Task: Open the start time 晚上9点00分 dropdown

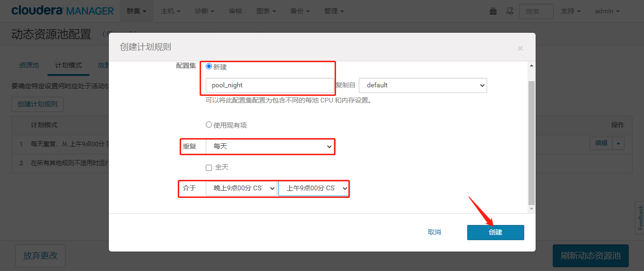Action: coord(241,188)
